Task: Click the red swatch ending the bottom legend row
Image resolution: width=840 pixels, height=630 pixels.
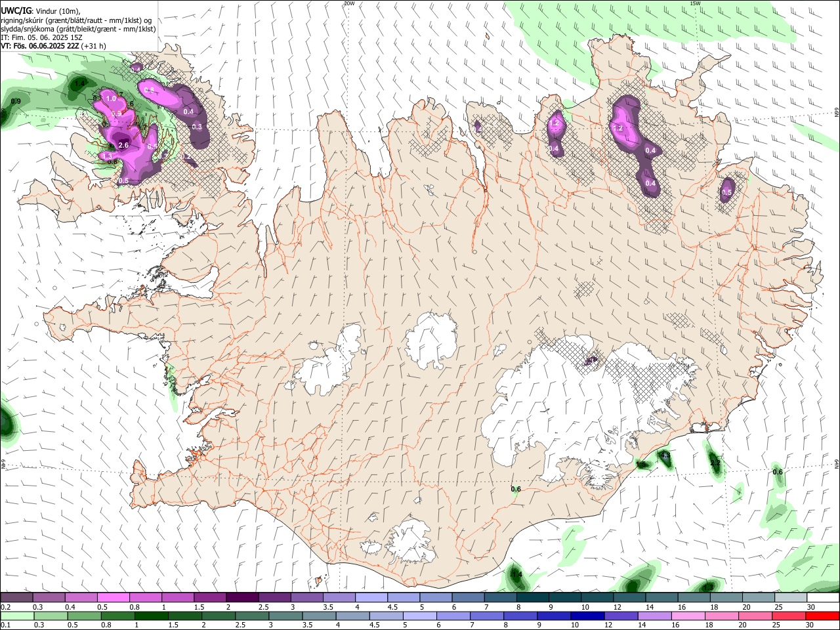Action: (823, 616)
